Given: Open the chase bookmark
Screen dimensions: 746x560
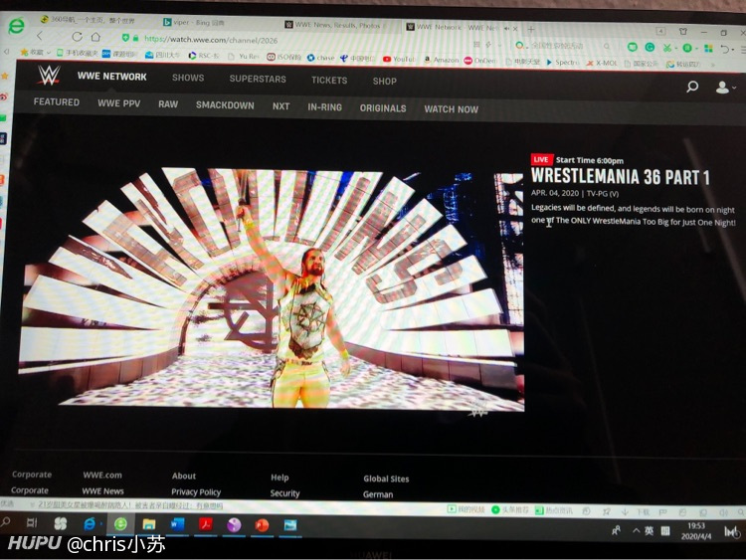Looking at the screenshot, I should (320, 58).
